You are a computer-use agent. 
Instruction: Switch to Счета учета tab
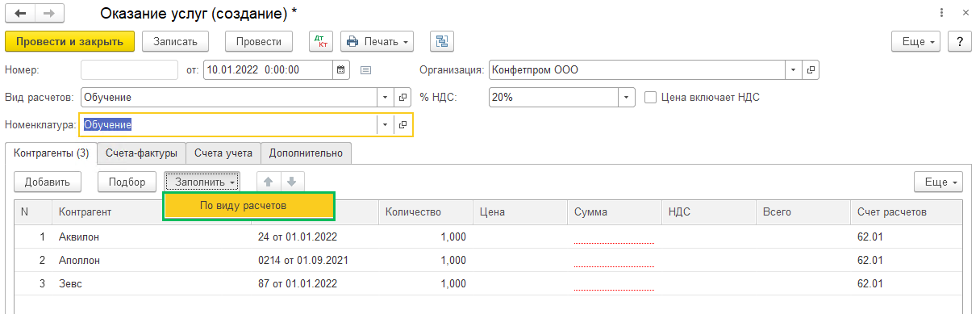click(x=223, y=153)
